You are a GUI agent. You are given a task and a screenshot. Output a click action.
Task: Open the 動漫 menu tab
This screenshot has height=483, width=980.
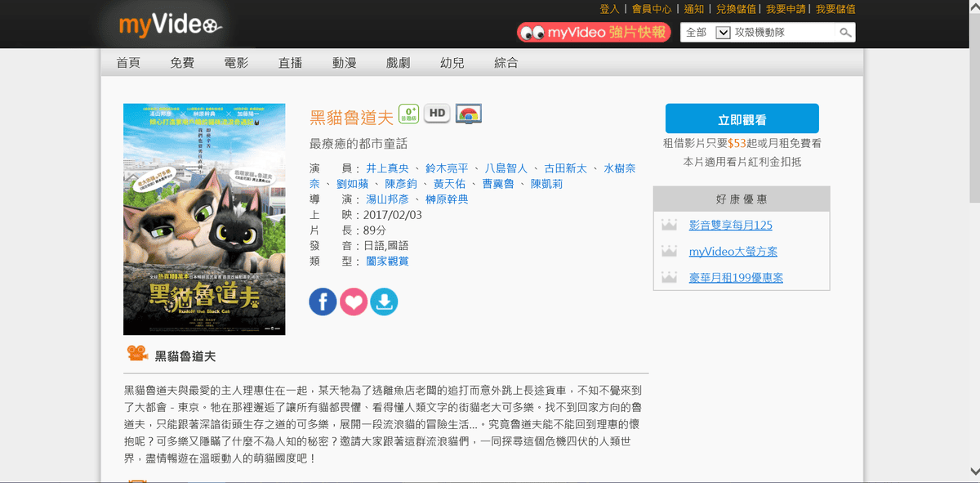click(x=344, y=63)
